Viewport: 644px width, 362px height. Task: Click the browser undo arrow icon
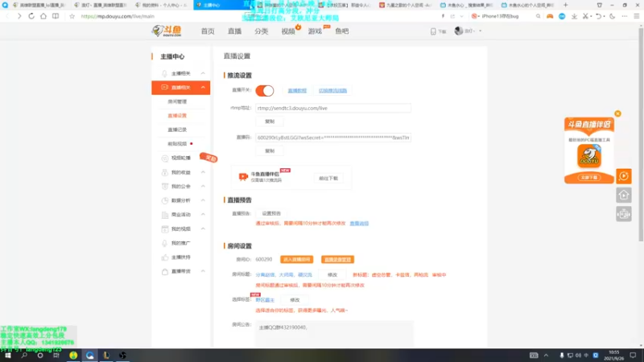pyautogui.click(x=598, y=16)
